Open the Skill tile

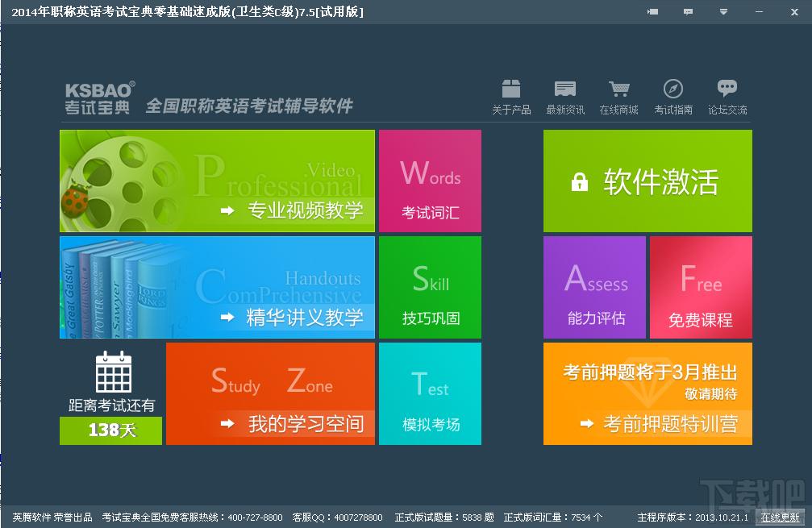coord(430,287)
